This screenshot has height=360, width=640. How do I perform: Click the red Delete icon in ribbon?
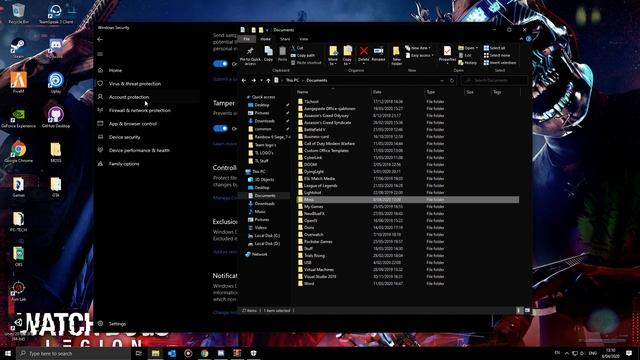point(363,53)
